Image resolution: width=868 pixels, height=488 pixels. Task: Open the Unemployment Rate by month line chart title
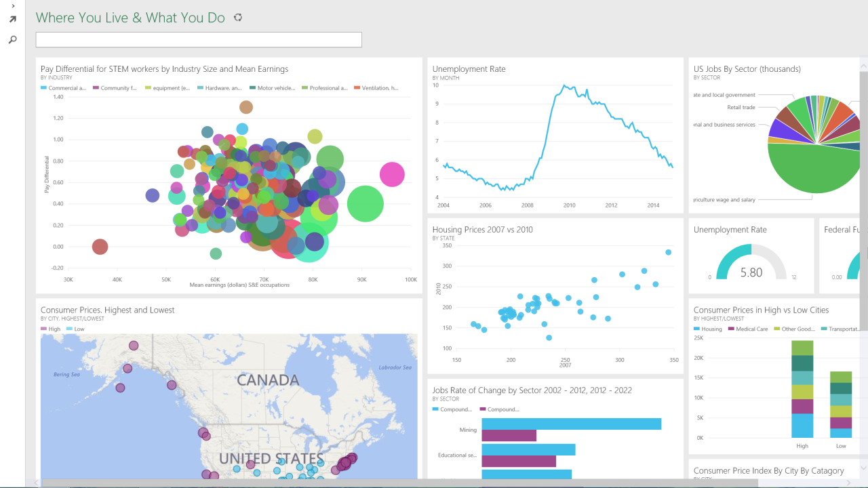tap(469, 68)
